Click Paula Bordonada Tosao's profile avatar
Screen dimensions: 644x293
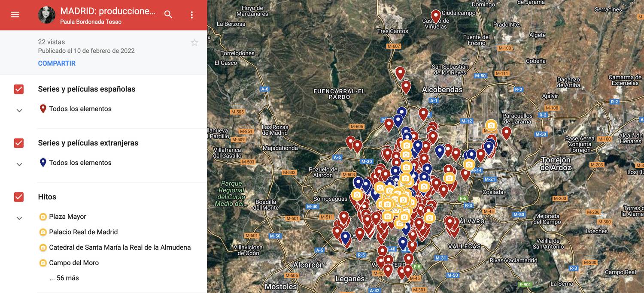click(x=46, y=15)
